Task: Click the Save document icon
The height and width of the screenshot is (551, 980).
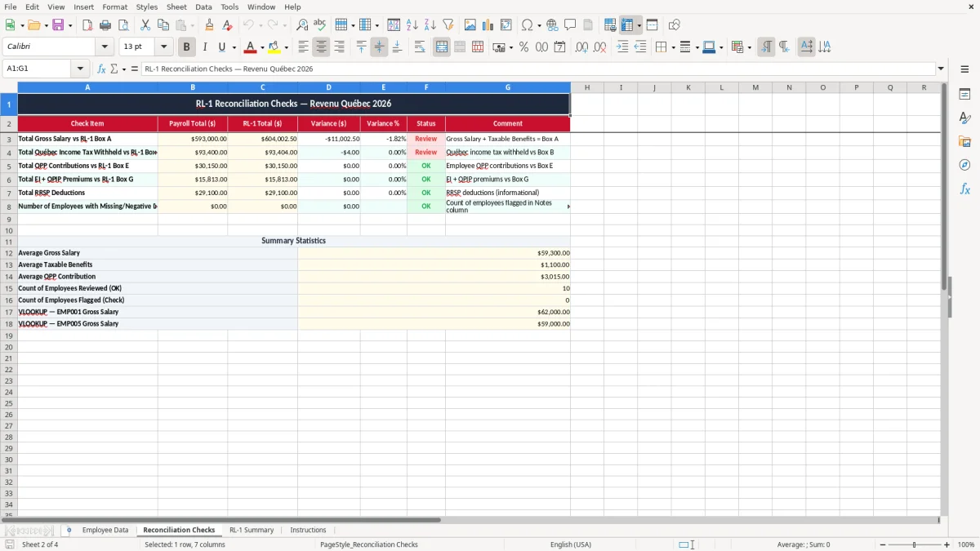Action: [58, 25]
